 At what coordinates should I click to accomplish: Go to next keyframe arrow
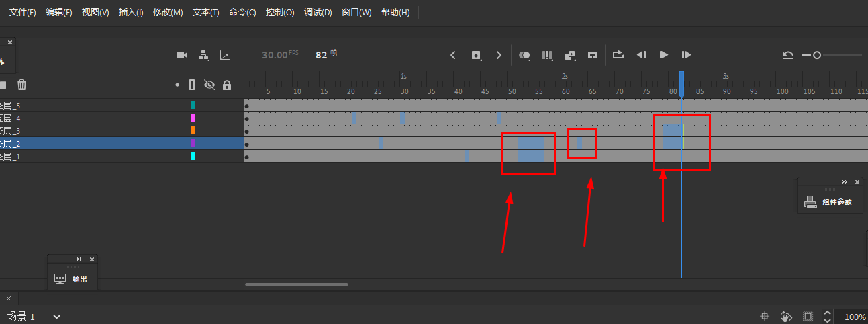(499, 55)
